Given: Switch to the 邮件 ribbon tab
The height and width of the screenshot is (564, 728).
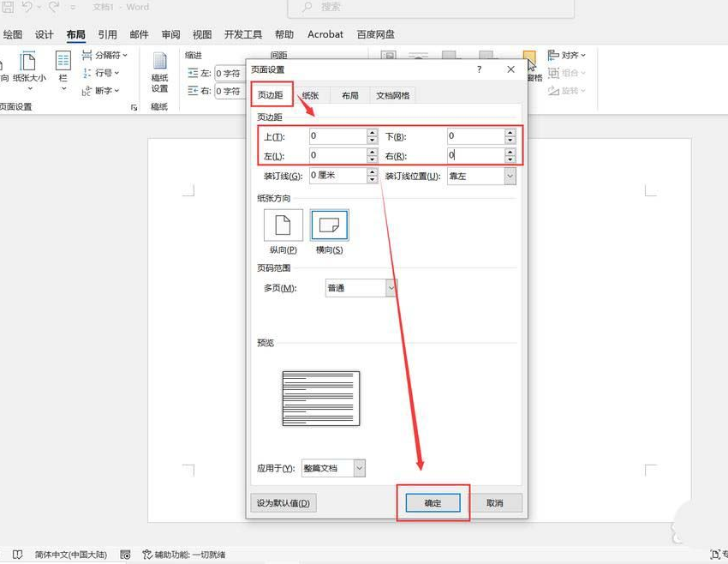Looking at the screenshot, I should (139, 34).
